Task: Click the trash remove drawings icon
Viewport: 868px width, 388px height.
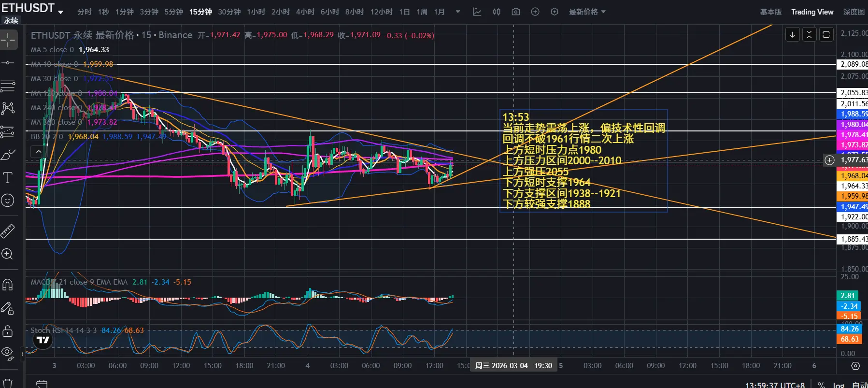Action: coord(8,384)
